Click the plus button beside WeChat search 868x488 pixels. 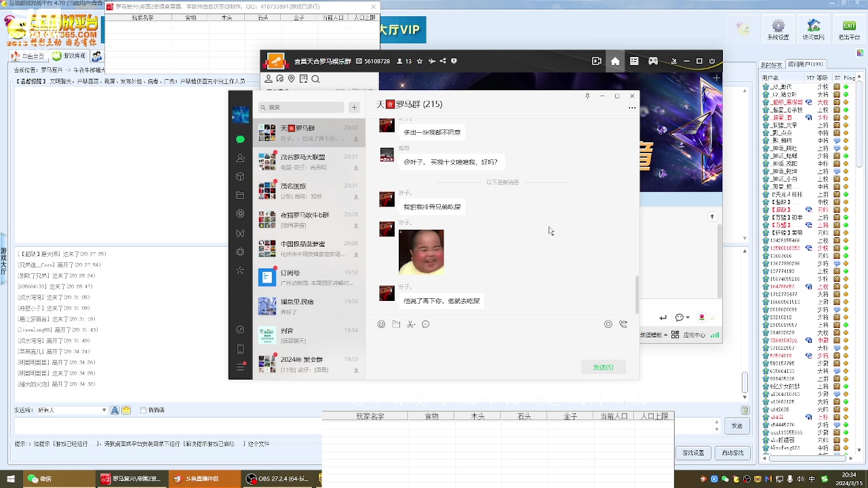point(354,107)
